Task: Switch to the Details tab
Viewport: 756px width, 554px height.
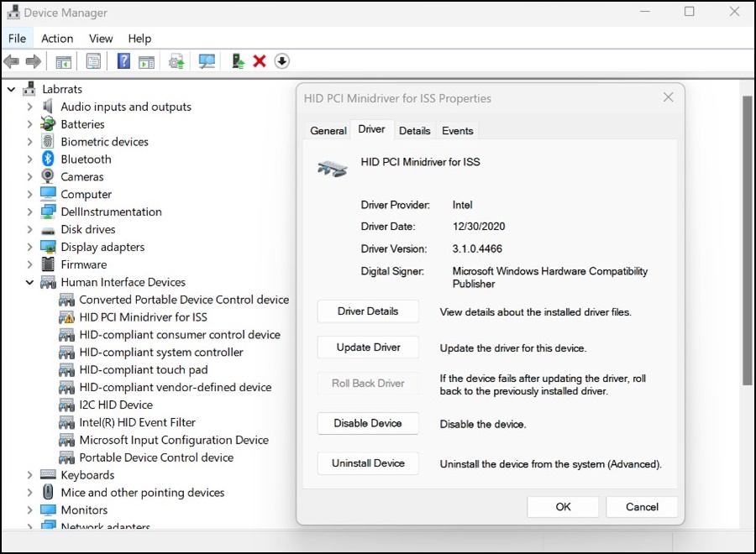Action: click(x=415, y=131)
